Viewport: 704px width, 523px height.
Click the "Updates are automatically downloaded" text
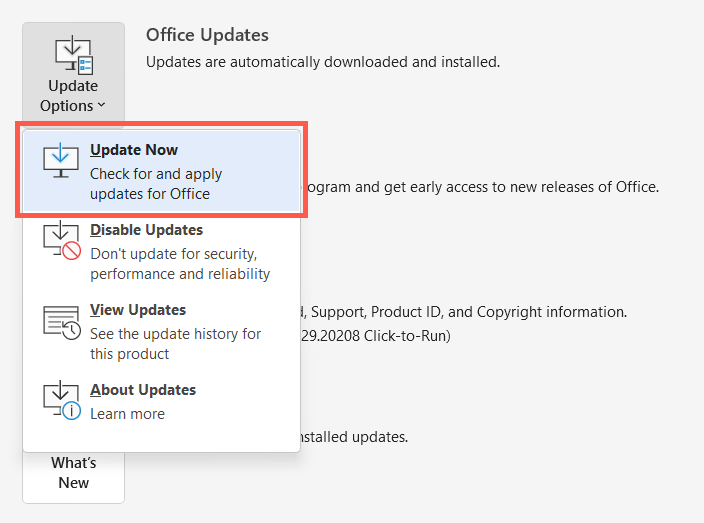point(322,62)
